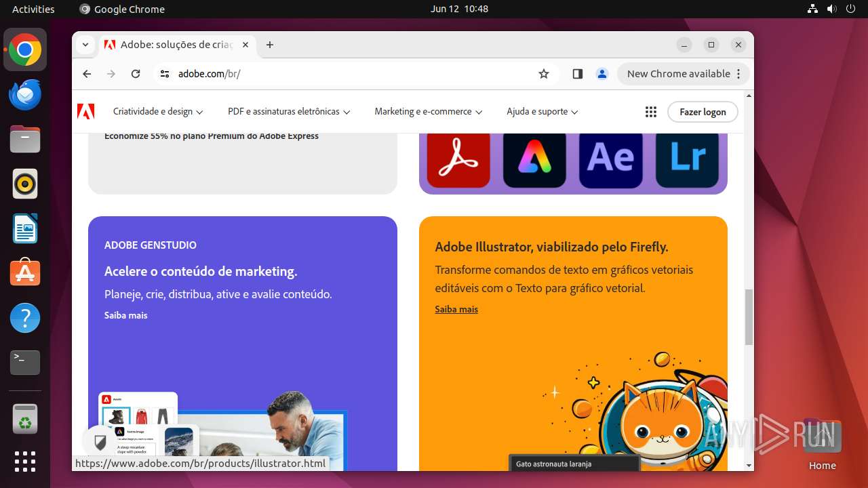
Task: Click the Fazer logon button
Action: 703,112
